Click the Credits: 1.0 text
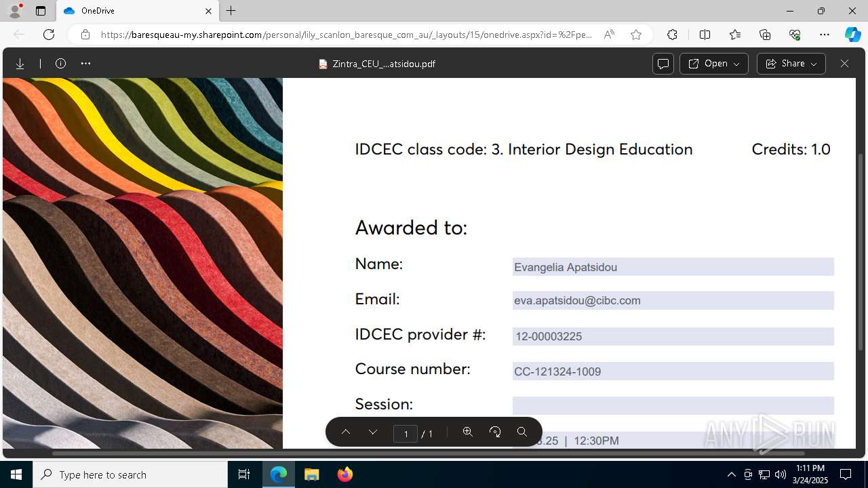The height and width of the screenshot is (488, 868). 791,149
